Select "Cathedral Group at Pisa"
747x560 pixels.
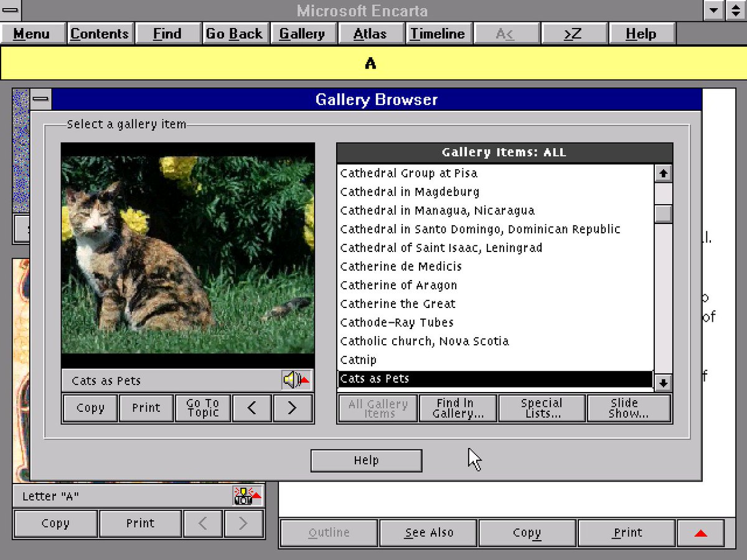(496, 173)
